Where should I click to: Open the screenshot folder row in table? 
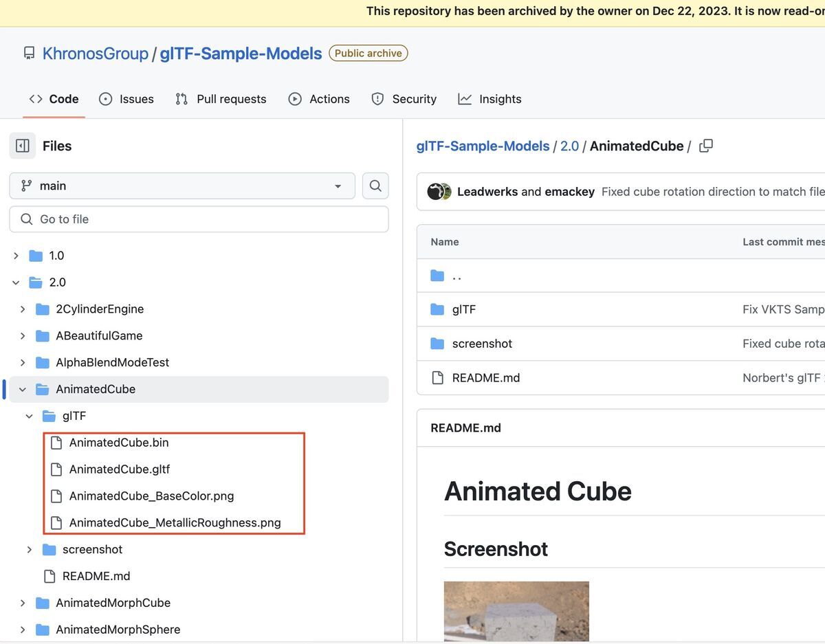(x=482, y=344)
